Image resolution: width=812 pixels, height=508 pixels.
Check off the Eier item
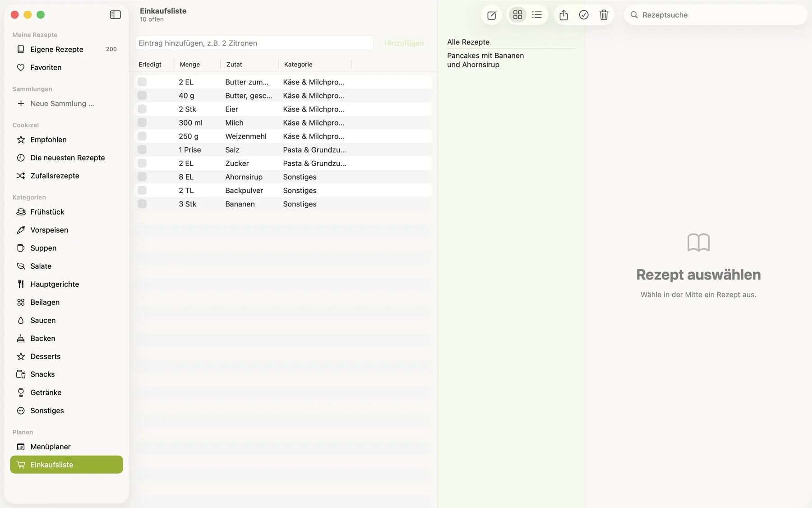[x=142, y=109]
